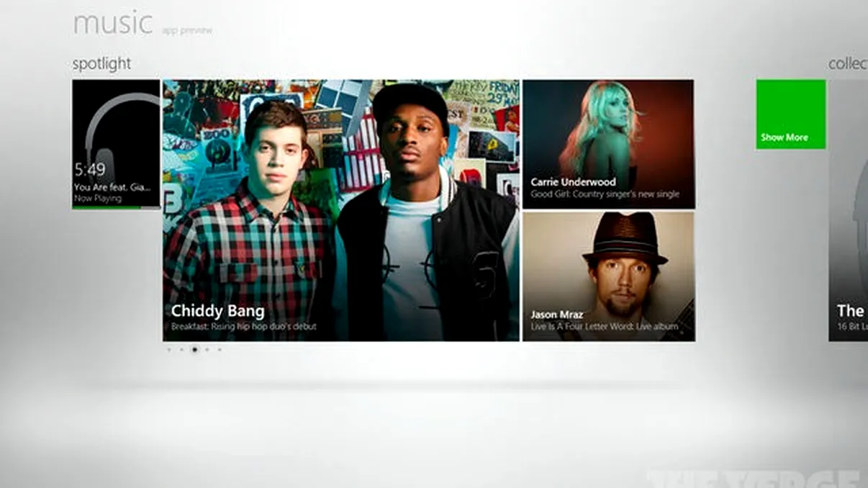Screen dimensions: 868x488
Task: Select the first pagination dot below the spotlight carousel
Action: pos(169,350)
